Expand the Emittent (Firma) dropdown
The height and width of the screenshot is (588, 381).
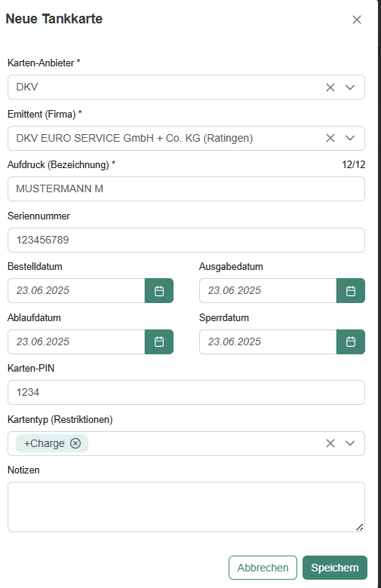pyautogui.click(x=350, y=138)
